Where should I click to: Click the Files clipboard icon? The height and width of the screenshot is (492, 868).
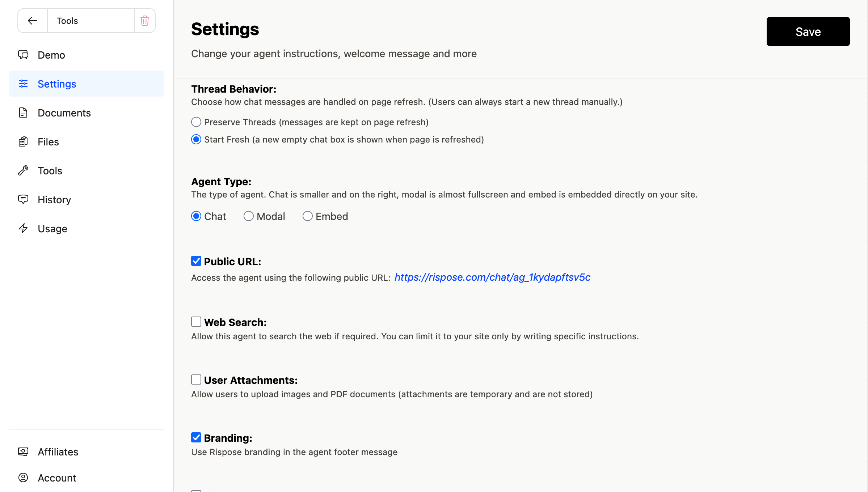coord(23,141)
